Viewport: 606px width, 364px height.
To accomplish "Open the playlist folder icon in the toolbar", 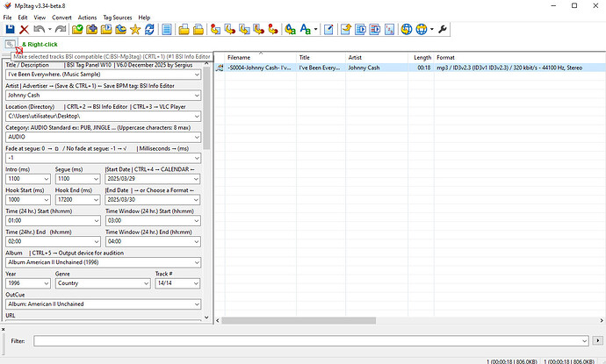I will [106, 29].
